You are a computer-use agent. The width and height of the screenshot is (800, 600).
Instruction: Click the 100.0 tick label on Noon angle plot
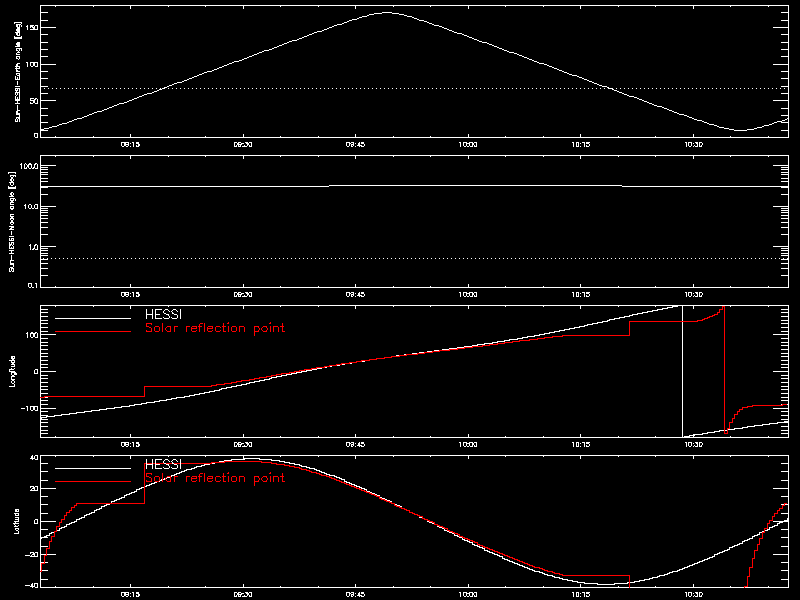tap(30, 166)
